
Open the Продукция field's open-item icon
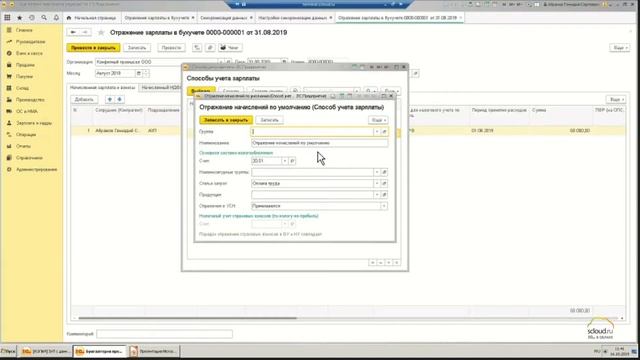(x=384, y=195)
